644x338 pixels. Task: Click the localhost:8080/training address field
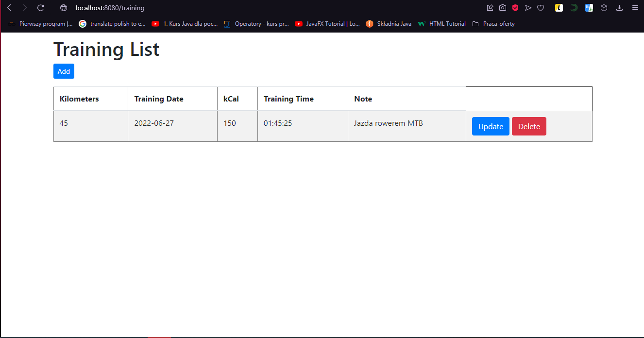click(110, 8)
